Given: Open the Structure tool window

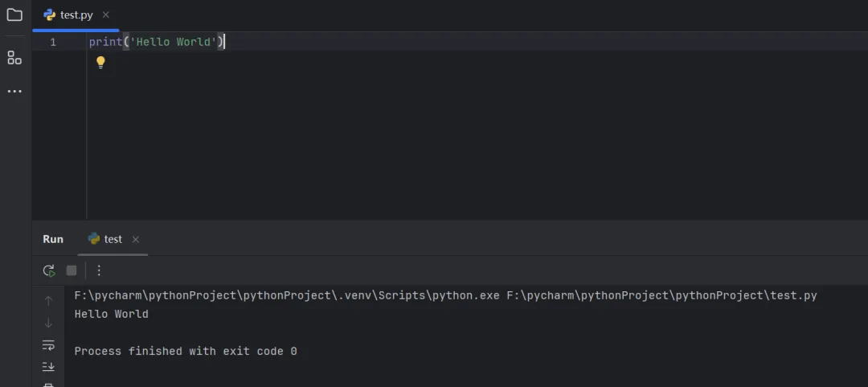Looking at the screenshot, I should (x=14, y=57).
